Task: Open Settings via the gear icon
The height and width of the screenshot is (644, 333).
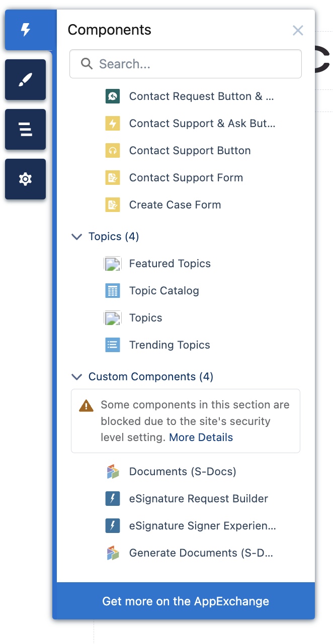Action: 25,179
